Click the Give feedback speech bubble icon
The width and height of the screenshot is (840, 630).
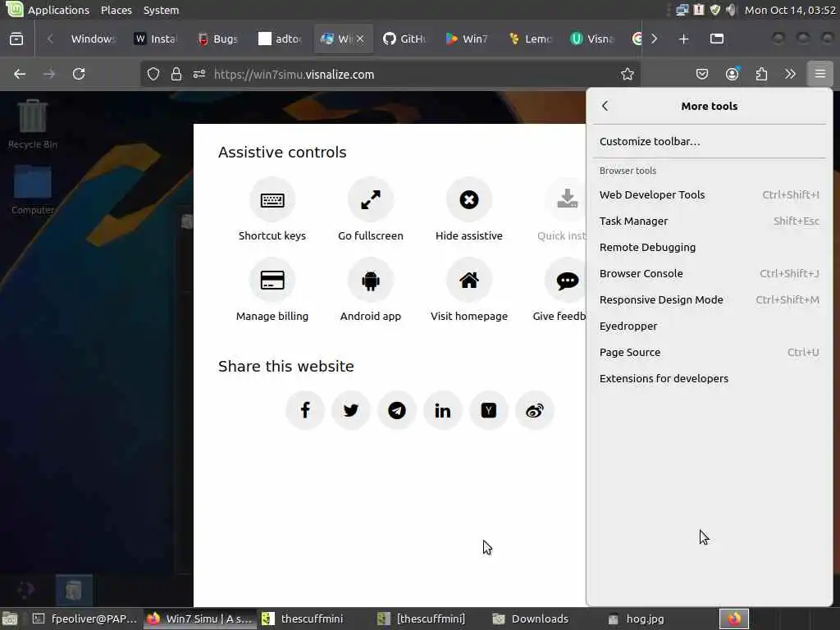tap(567, 281)
